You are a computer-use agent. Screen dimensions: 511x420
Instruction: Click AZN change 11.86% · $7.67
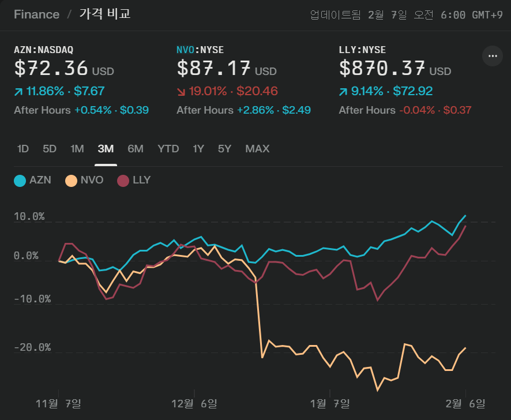pos(65,91)
